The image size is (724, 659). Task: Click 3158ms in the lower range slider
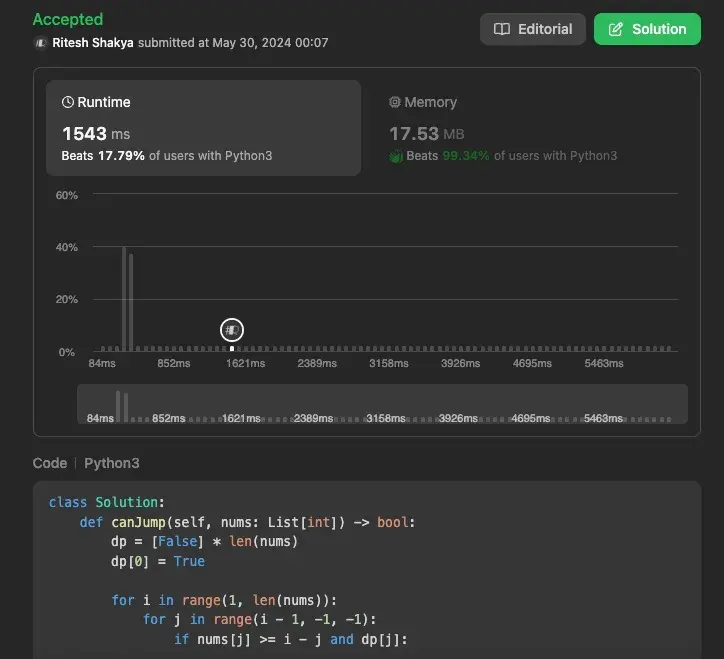(389, 418)
